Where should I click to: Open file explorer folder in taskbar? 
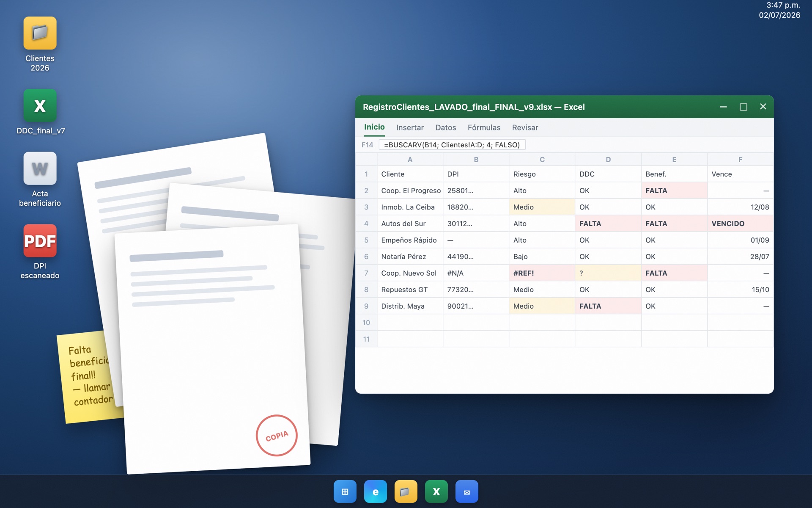tap(406, 491)
